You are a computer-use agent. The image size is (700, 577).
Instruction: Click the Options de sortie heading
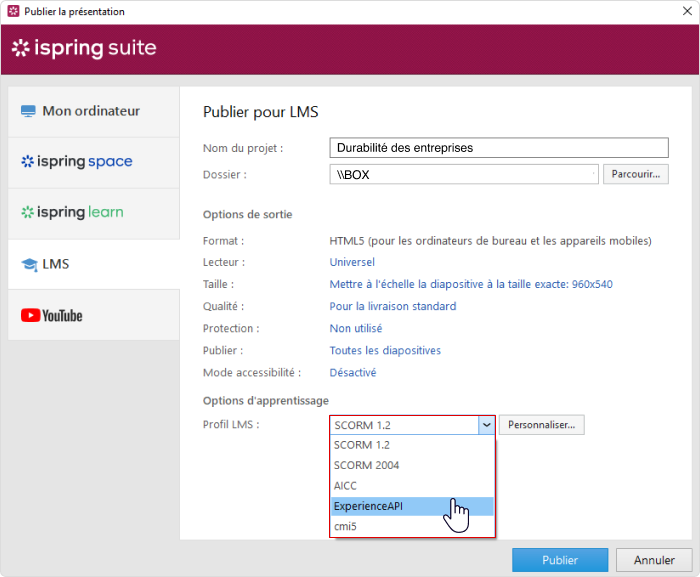point(247,215)
